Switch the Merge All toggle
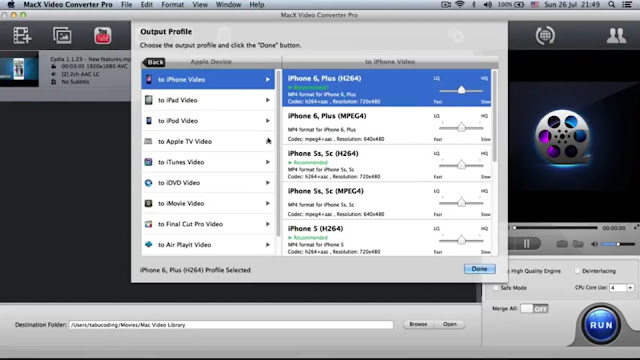Viewport: 640px width, 360px height. click(534, 309)
